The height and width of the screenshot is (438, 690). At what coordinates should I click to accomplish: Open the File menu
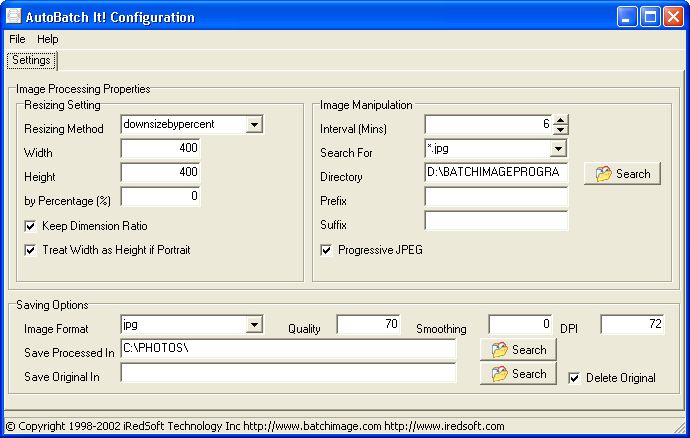[17, 39]
